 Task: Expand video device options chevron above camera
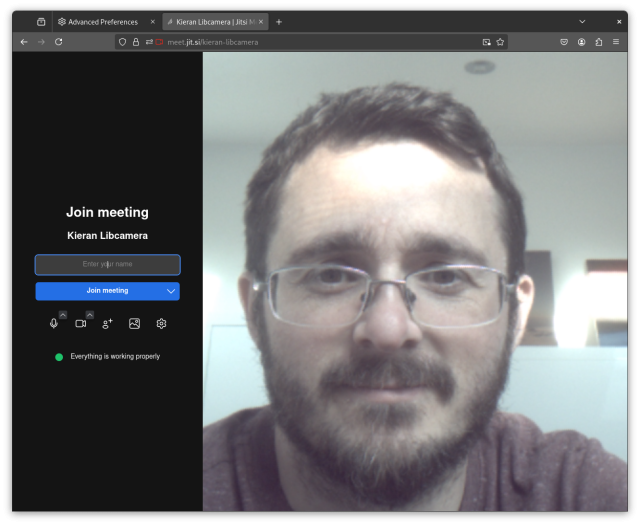tap(90, 315)
